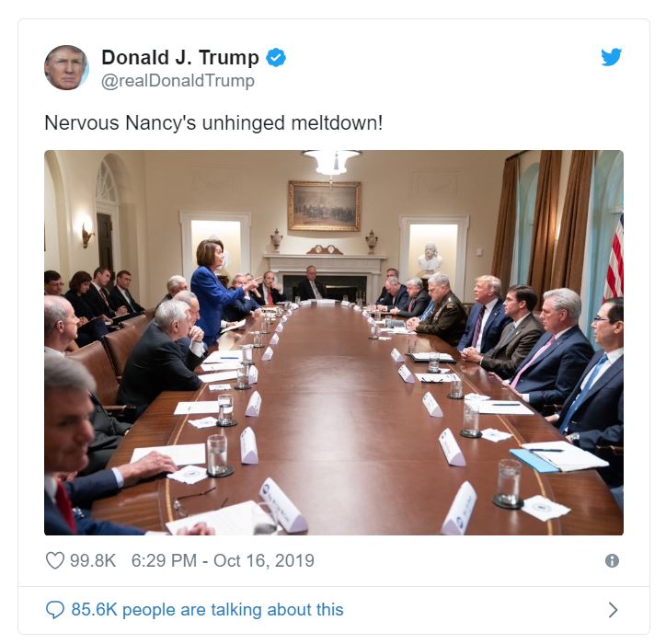
Task: Open the Donald J. Trump display name
Action: [x=180, y=57]
